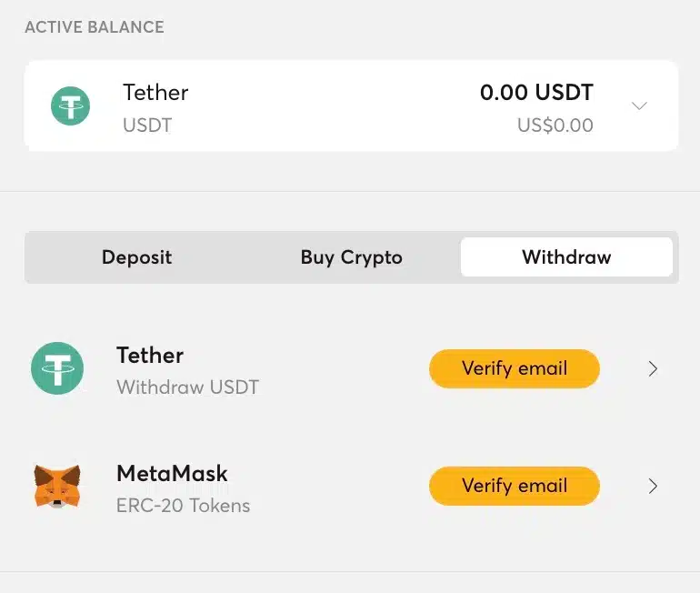Screen dimensions: 700x593
Task: Click the ERC-20 Tokens subtitle
Action: (183, 506)
